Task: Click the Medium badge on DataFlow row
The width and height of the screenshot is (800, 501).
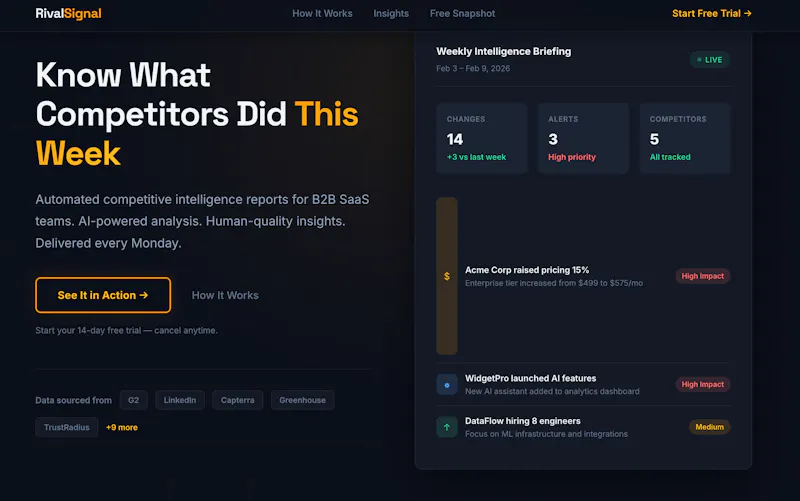Action: pyautogui.click(x=709, y=427)
